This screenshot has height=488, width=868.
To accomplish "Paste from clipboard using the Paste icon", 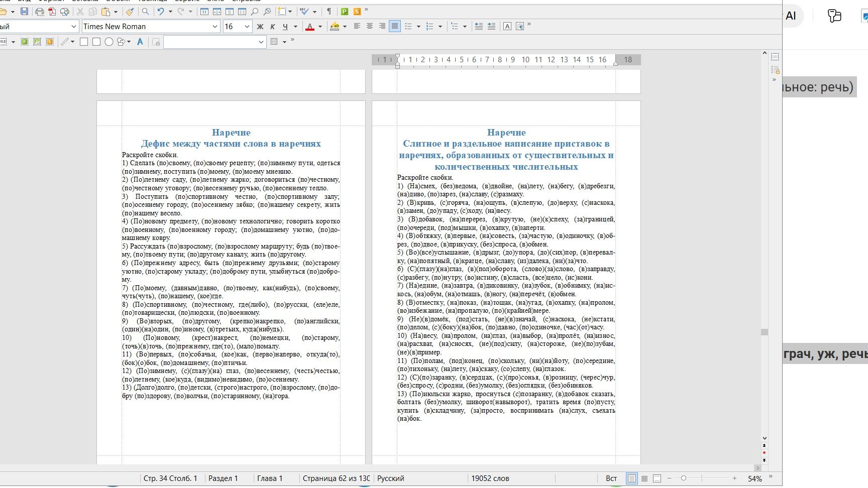I will pyautogui.click(x=105, y=11).
